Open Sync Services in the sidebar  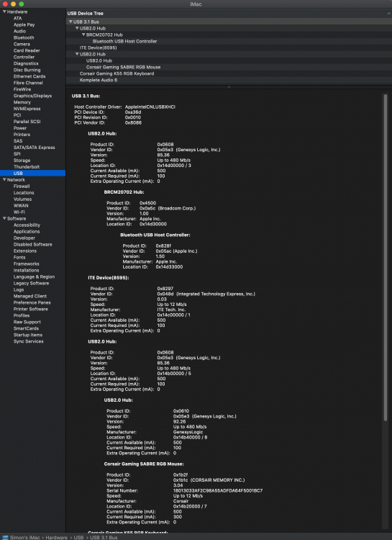coord(28,341)
